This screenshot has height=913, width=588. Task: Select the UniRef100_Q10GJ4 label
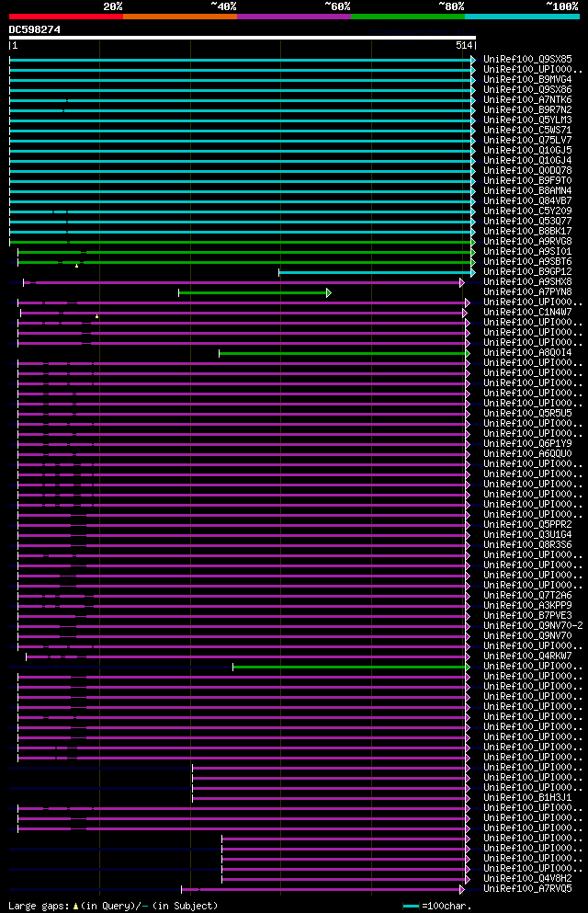click(x=527, y=161)
